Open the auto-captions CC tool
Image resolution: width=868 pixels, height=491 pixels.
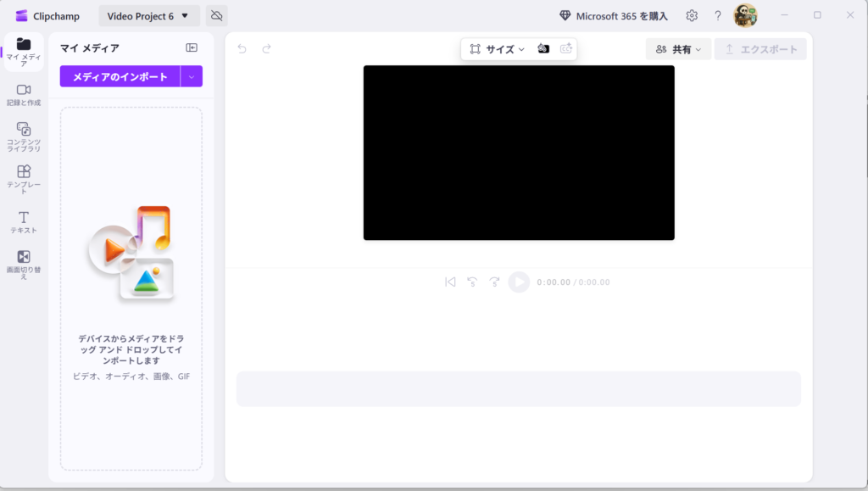[565, 49]
